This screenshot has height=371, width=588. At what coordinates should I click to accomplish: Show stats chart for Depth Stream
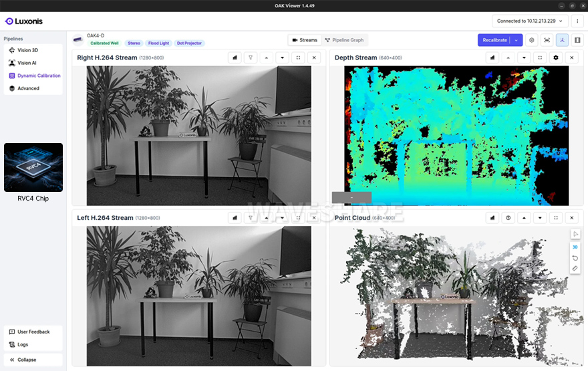pyautogui.click(x=492, y=57)
